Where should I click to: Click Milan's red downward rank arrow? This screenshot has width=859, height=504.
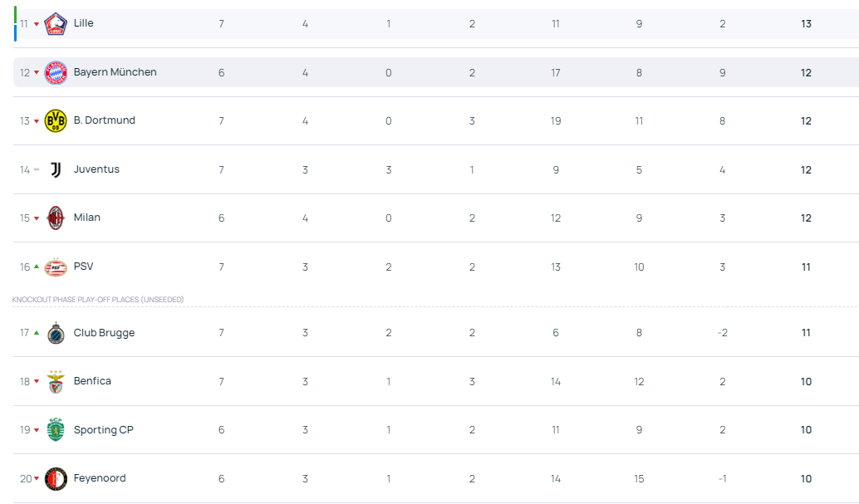click(x=37, y=218)
